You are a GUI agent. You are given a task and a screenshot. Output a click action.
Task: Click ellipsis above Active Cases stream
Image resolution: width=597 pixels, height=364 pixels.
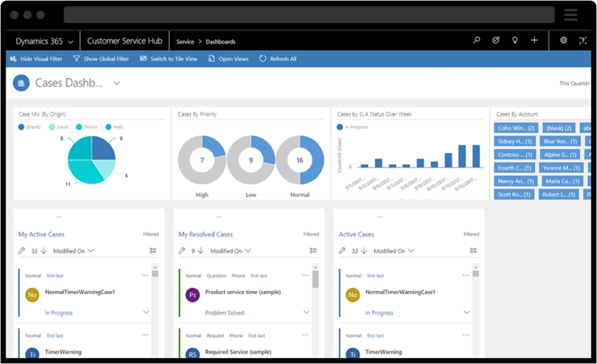(x=380, y=217)
